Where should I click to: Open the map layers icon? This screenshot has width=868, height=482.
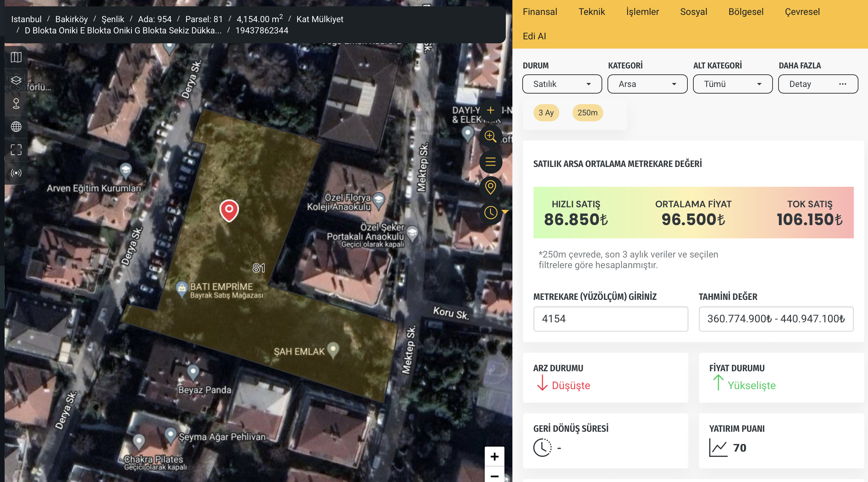pos(16,80)
